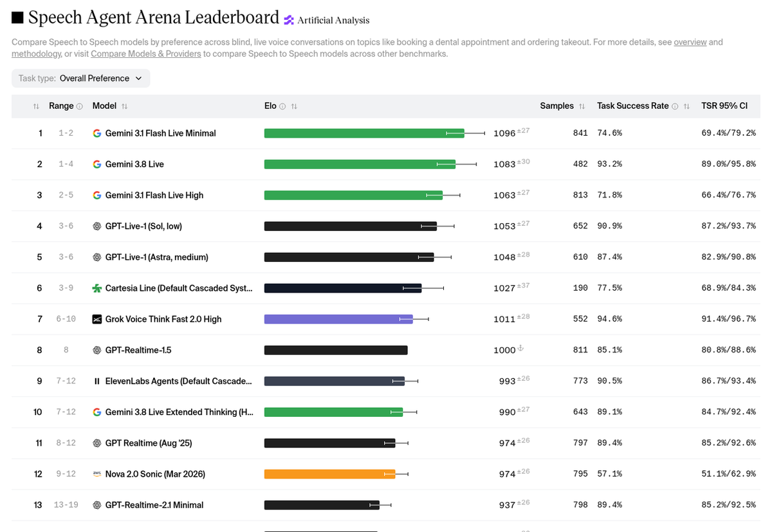This screenshot has width=772, height=532.
Task: Click the OpenAI icon beside GPT Realtime (Aug '25)
Action: click(x=97, y=443)
